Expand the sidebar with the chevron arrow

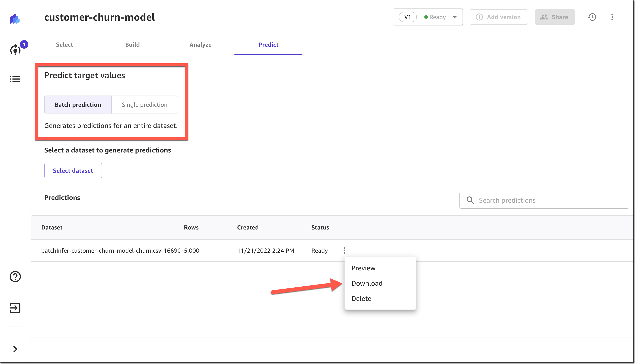(x=15, y=349)
